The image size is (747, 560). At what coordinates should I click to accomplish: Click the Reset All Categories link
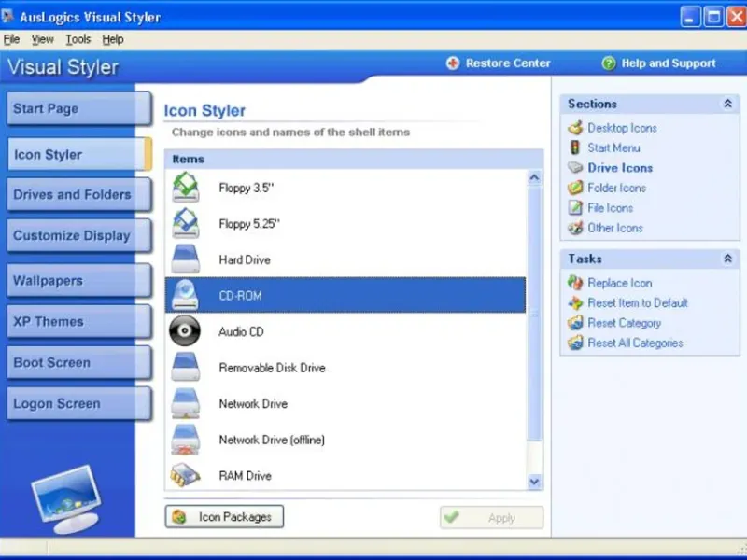(x=635, y=343)
